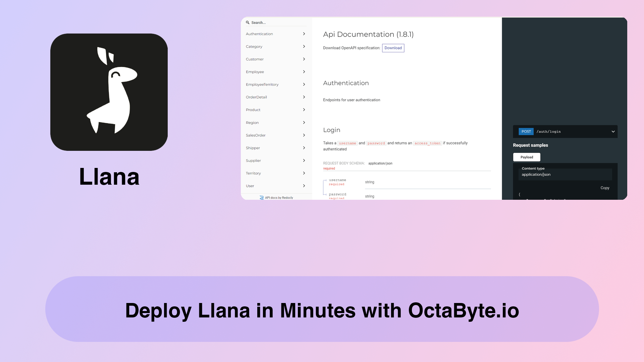
Task: Select the Authentication menu section
Action: coord(274,34)
